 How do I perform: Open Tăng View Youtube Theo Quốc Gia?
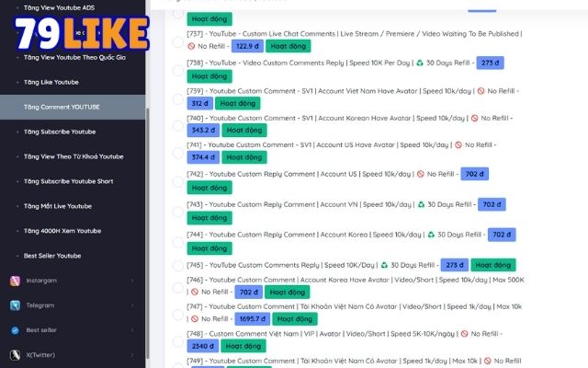(x=74, y=57)
